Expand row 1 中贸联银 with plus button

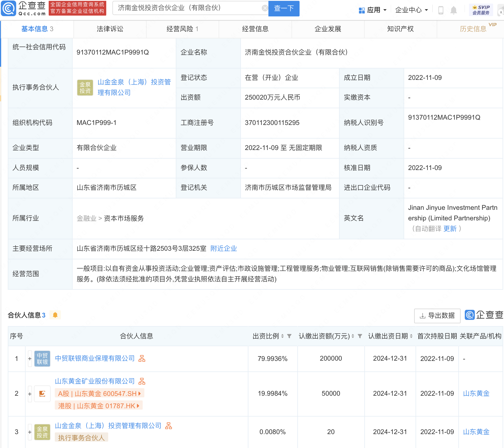click(x=30, y=359)
